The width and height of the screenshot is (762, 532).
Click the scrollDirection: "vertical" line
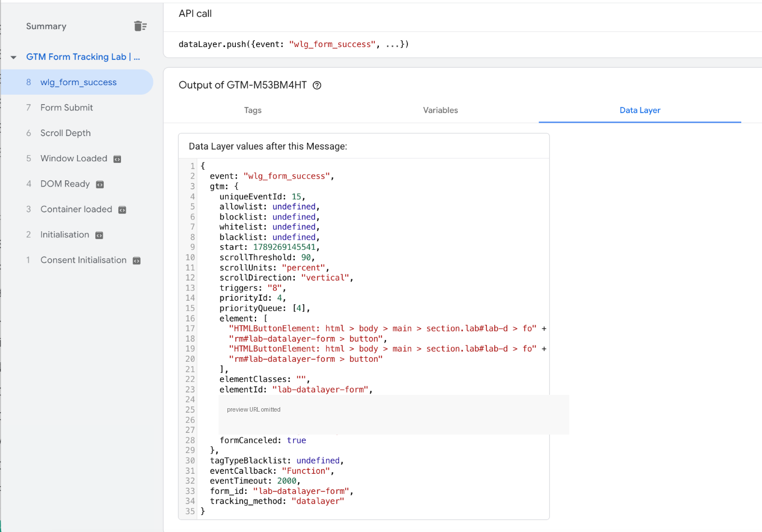pyautogui.click(x=286, y=278)
